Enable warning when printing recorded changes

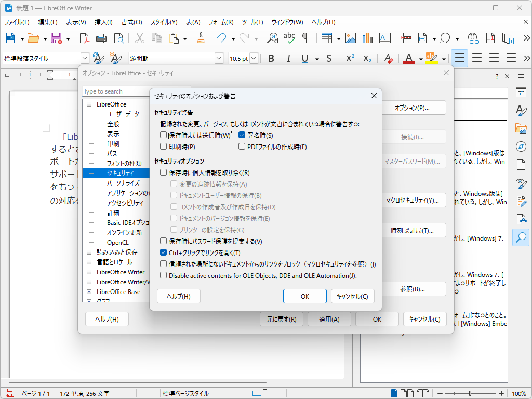[164, 146]
